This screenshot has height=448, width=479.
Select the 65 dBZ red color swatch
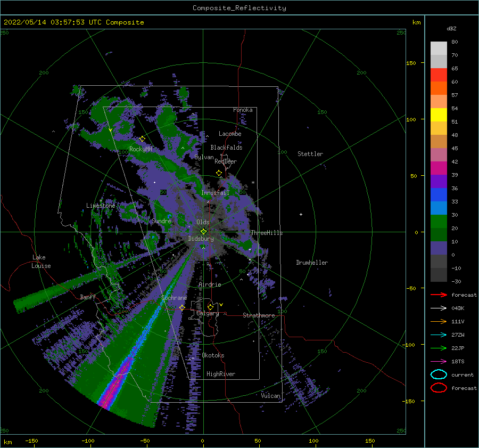pyautogui.click(x=439, y=75)
